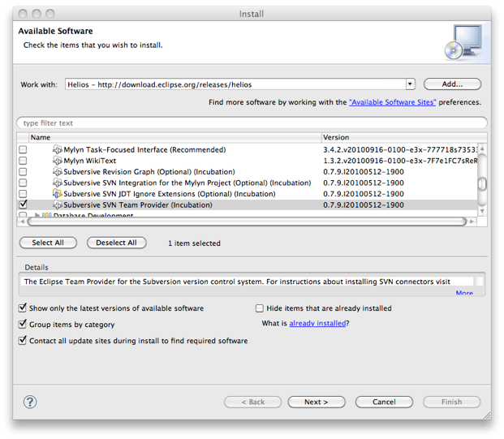
Task: Check the Mylyn WikiText checkbox
Action: (x=23, y=161)
